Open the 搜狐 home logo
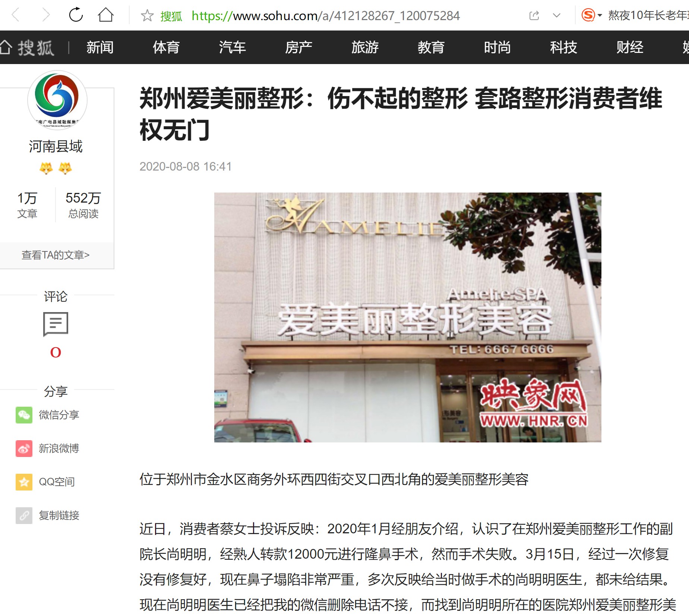689x616 pixels. tap(27, 47)
